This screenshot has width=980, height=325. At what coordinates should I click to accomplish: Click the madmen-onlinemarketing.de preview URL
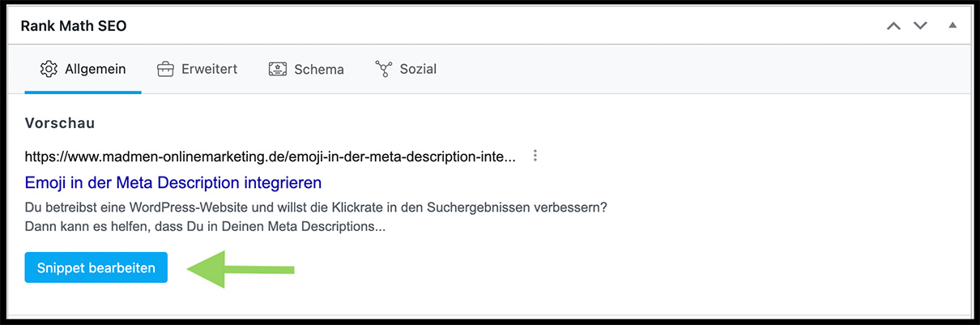[270, 156]
